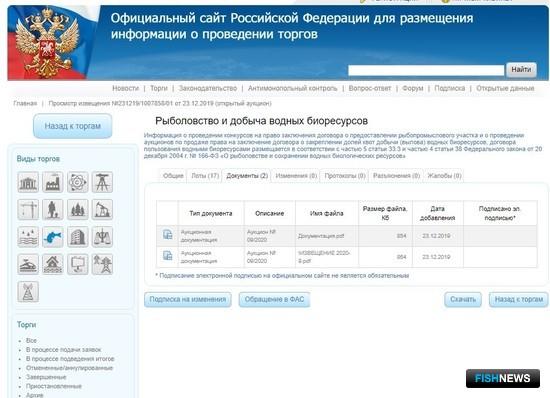Image resolution: width=550 pixels, height=398 pixels.
Task: Select the power line pylon auction type icon
Action: [102, 264]
